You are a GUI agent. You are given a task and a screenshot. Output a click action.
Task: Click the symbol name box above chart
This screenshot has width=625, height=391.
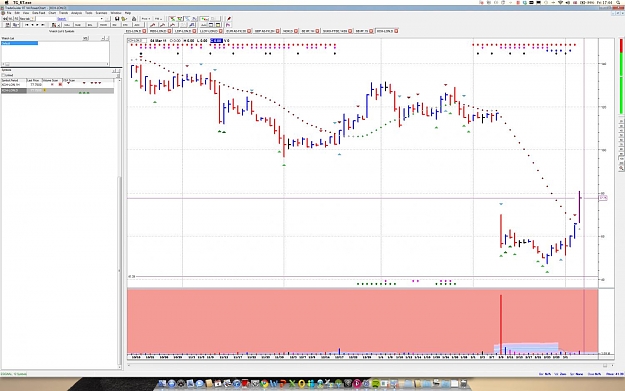click(137, 41)
